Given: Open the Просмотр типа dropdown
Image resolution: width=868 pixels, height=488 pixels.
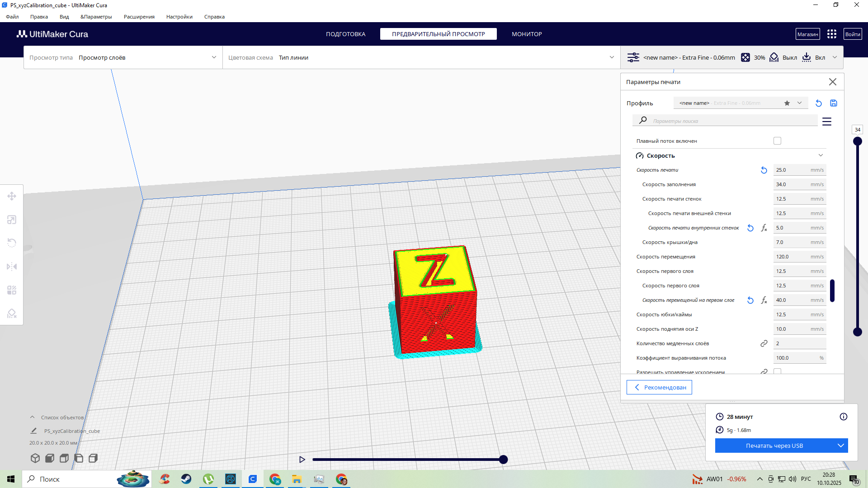Looking at the screenshot, I should click(x=123, y=57).
